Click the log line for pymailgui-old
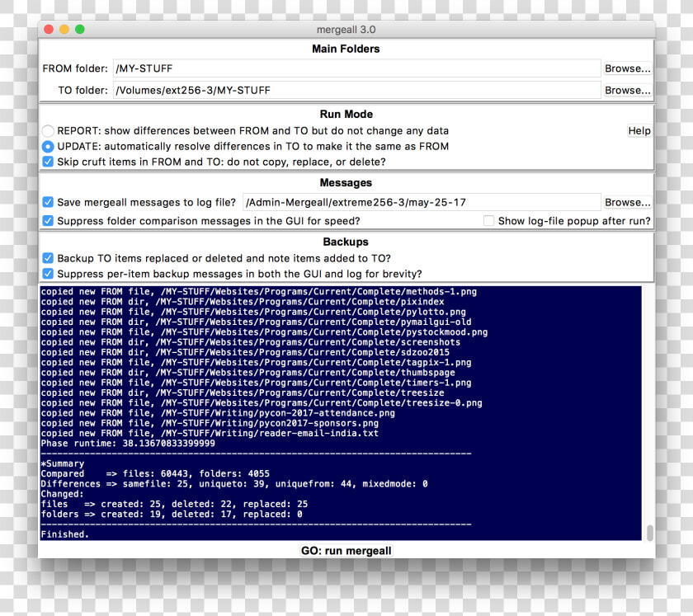 pyautogui.click(x=256, y=322)
